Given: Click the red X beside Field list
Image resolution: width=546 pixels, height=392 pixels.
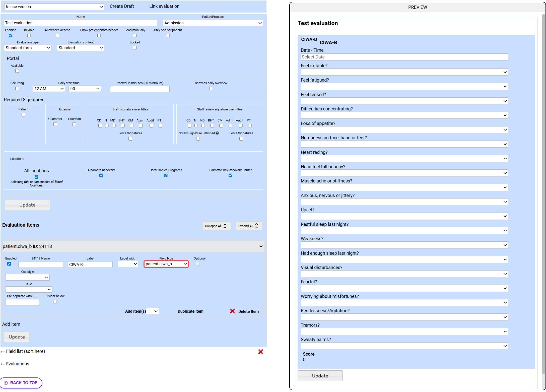Looking at the screenshot, I should (260, 352).
